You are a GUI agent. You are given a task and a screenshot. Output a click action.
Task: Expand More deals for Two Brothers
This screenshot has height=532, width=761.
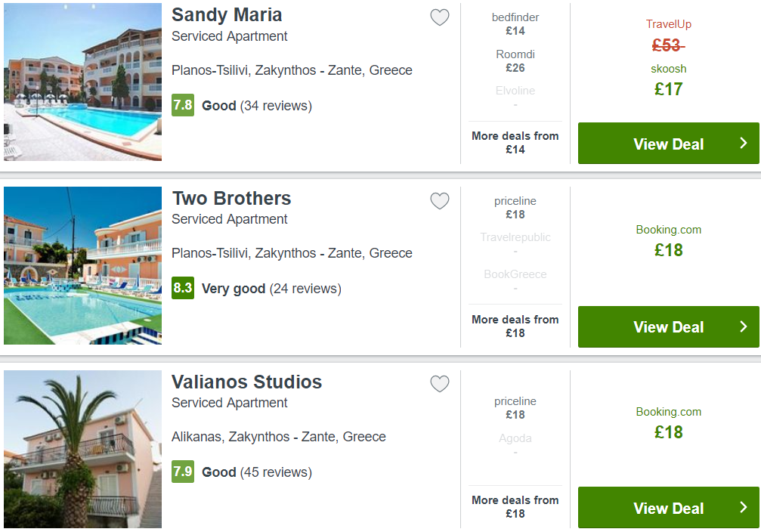pyautogui.click(x=515, y=326)
